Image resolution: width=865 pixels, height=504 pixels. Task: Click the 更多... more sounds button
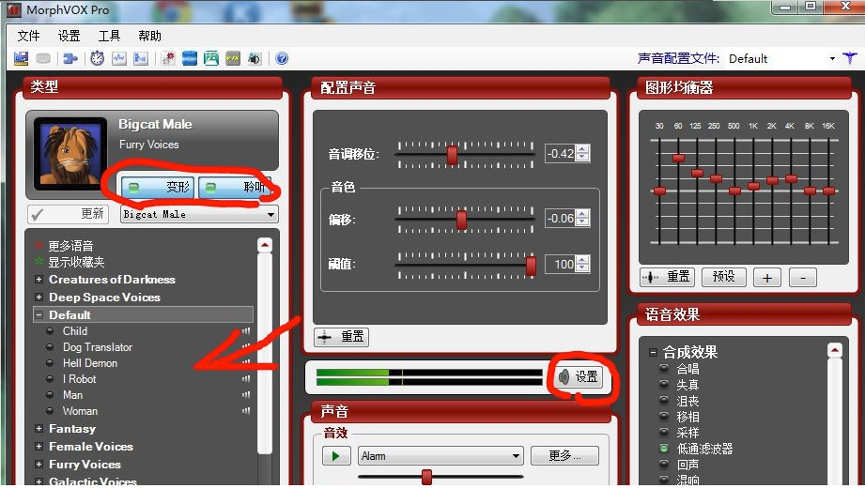pos(564,456)
